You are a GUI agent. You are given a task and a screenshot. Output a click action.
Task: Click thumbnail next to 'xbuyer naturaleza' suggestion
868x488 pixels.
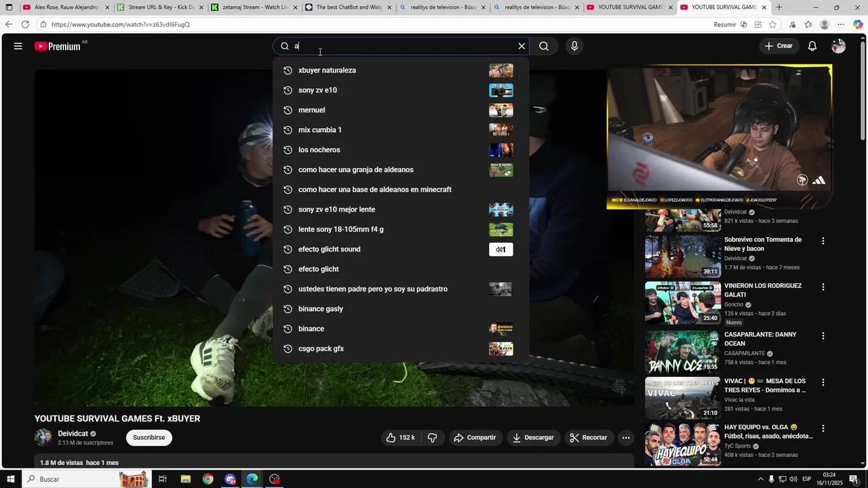tap(501, 70)
